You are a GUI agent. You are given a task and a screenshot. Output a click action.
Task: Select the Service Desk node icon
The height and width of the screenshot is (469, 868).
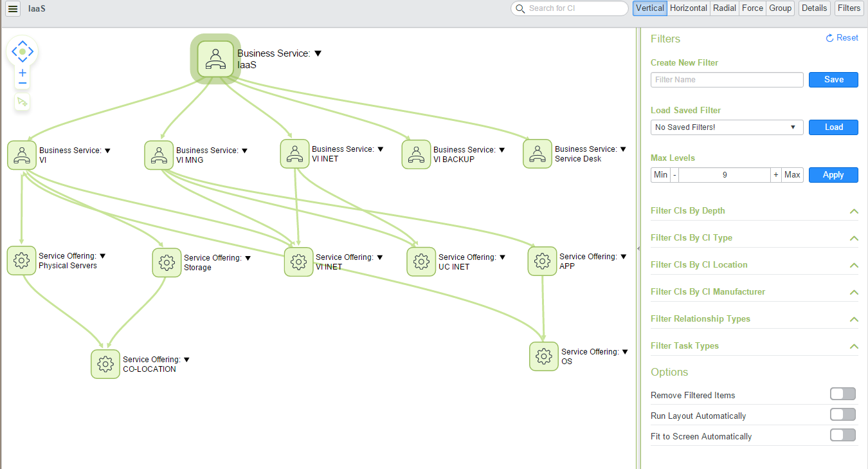point(538,154)
